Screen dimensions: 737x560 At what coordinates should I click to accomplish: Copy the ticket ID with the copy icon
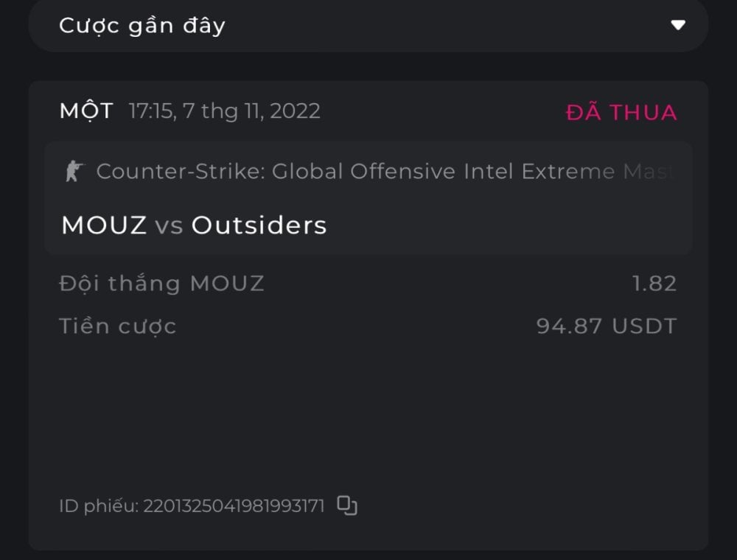[x=347, y=505]
